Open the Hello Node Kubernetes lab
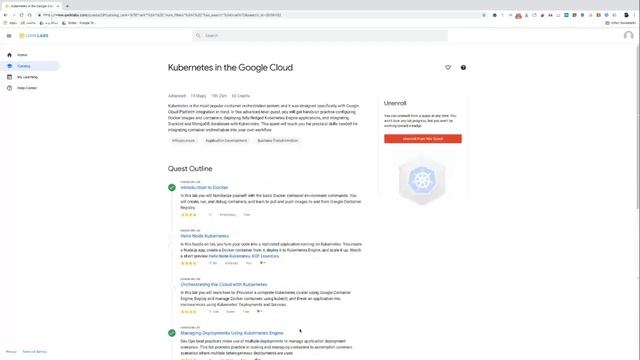The width and height of the screenshot is (640, 360). point(204,236)
